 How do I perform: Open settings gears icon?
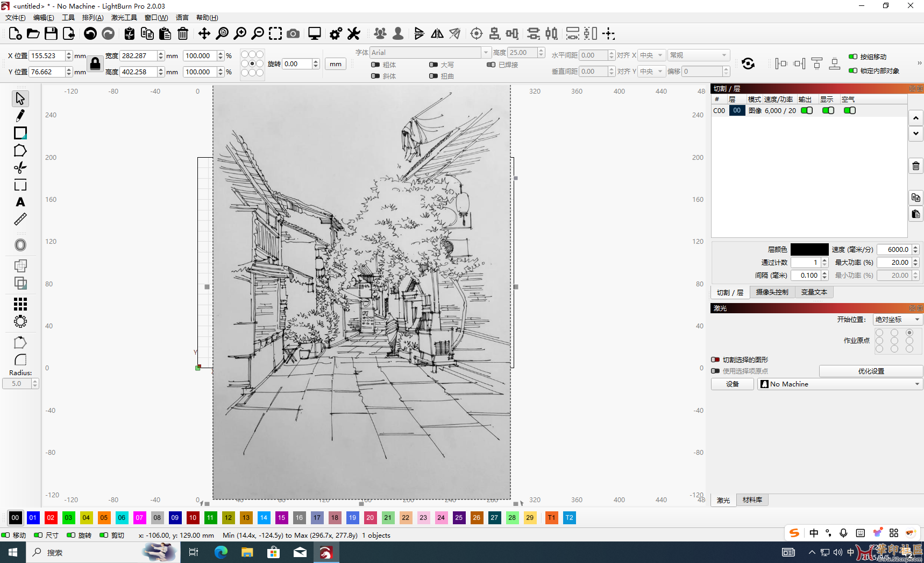coord(336,33)
